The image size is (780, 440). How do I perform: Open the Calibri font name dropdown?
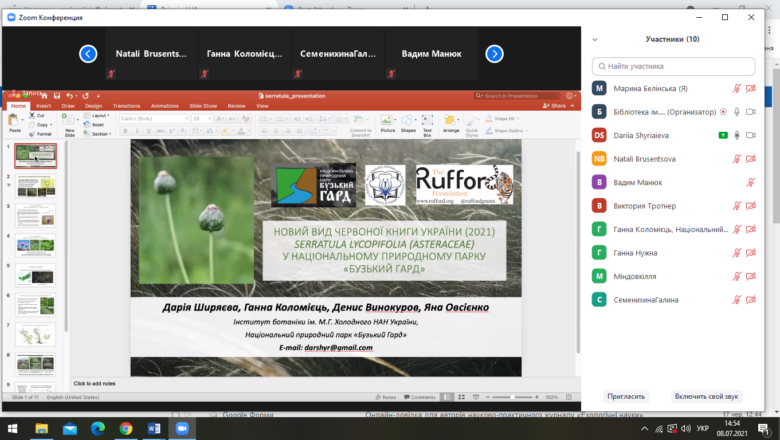[154, 119]
